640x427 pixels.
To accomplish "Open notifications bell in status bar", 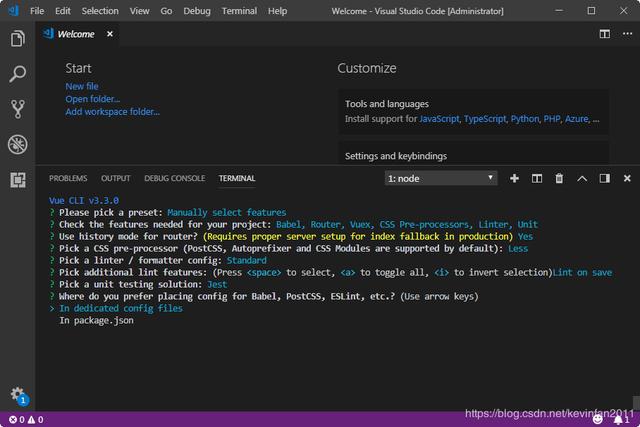I will [622, 420].
